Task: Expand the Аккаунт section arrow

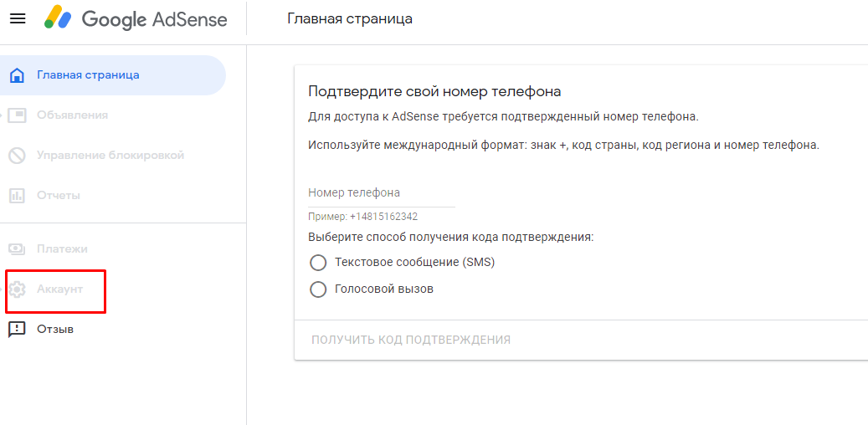Action: pos(2,289)
